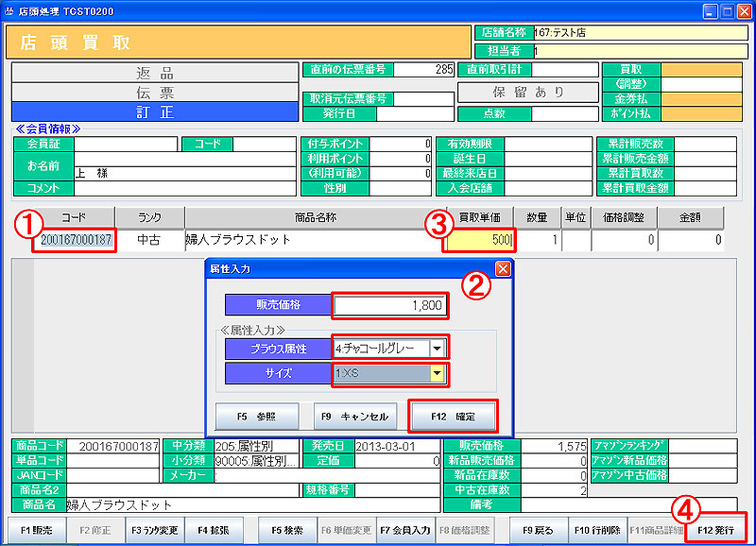
Task: Close the 属性入力 dialog with the X
Action: tap(503, 269)
